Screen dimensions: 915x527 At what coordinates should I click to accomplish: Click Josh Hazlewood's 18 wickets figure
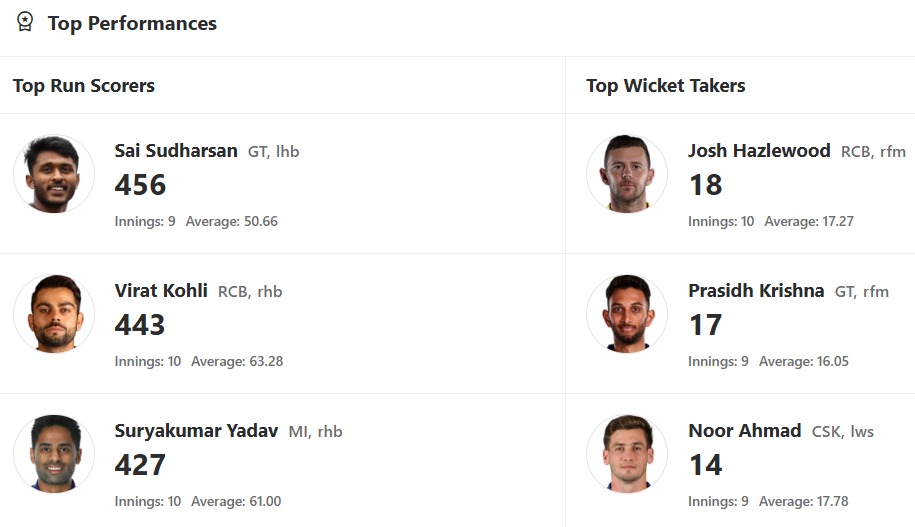tap(705, 185)
